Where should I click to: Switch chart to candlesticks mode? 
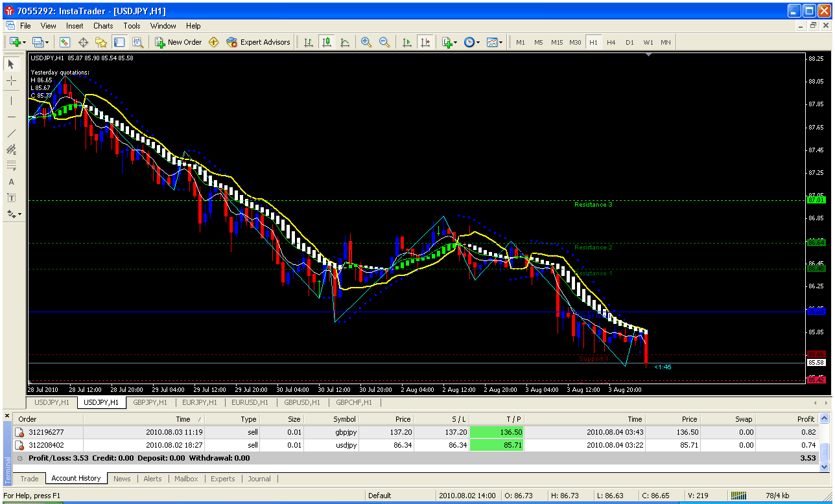[327, 42]
